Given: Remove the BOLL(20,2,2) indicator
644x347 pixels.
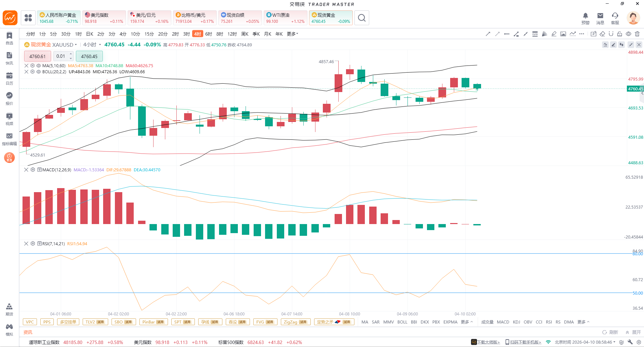Looking at the screenshot, I should (27, 72).
